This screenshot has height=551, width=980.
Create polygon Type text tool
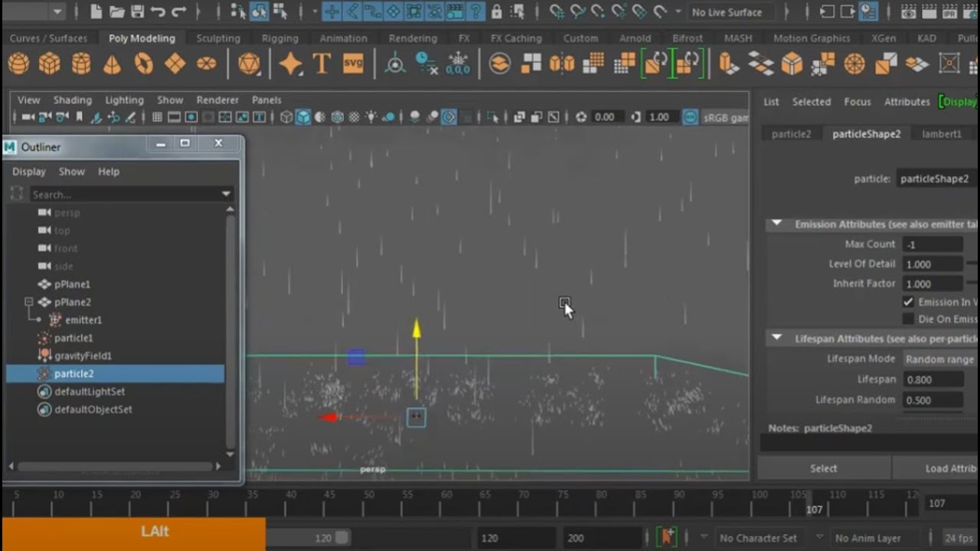(x=322, y=64)
